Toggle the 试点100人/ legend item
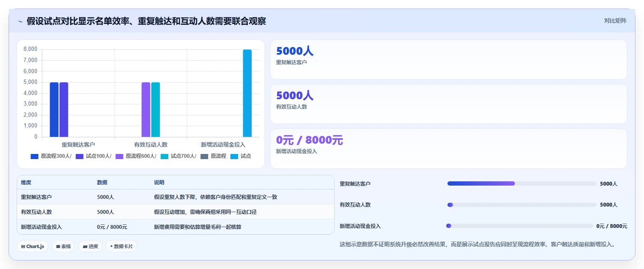This screenshot has width=644, height=269. 94,156
